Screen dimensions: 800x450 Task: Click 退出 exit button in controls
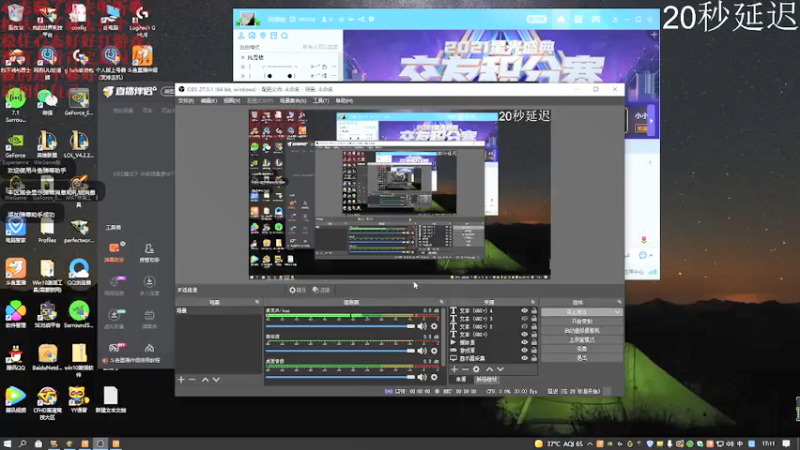tap(582, 358)
